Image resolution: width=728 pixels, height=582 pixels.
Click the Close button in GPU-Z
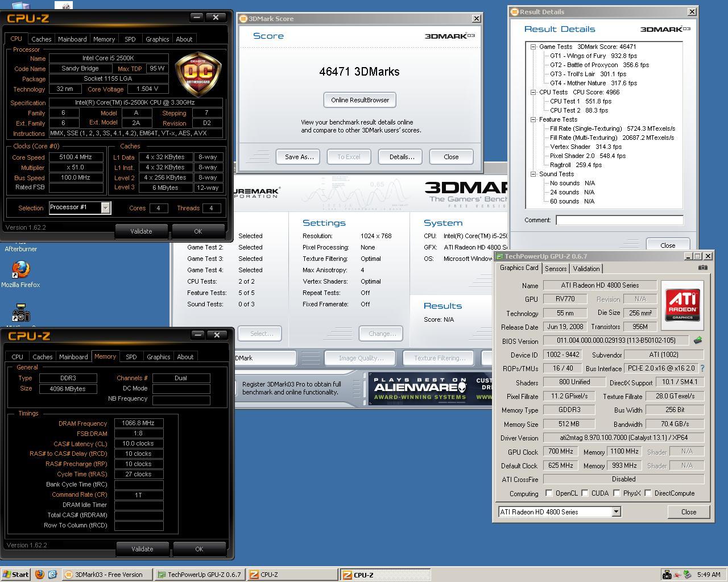(689, 512)
